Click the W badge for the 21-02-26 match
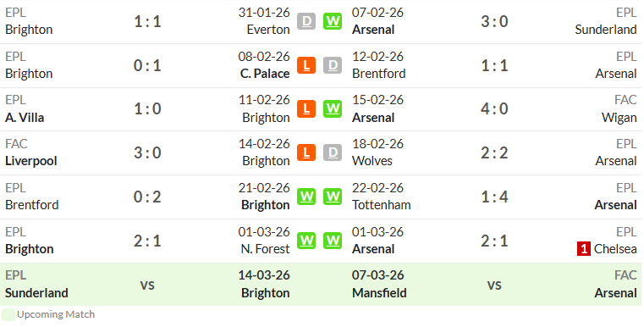The width and height of the screenshot is (644, 327). point(306,197)
